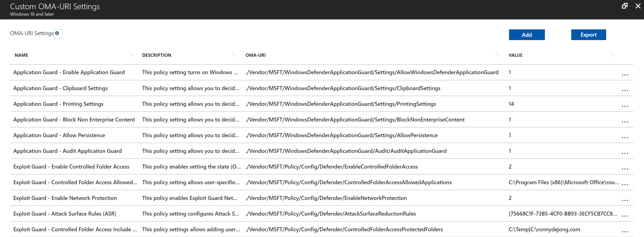644x237 pixels.
Task: Click the sort icon on DESCRIPTION column
Action: pyautogui.click(x=234, y=55)
